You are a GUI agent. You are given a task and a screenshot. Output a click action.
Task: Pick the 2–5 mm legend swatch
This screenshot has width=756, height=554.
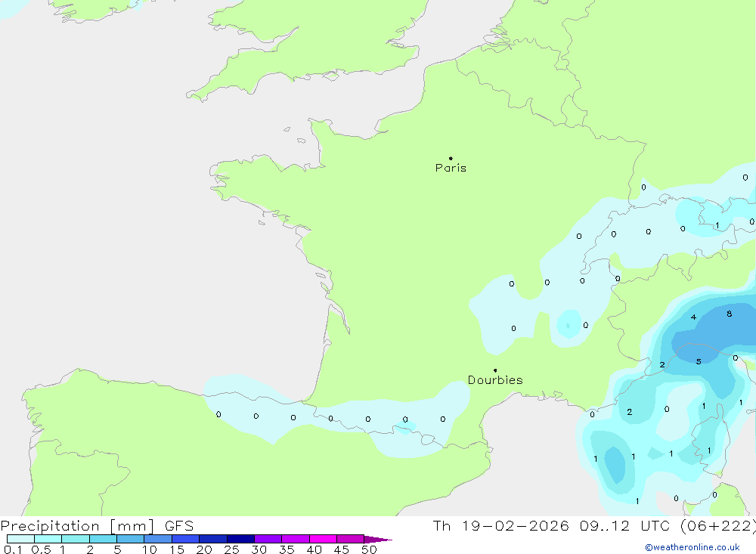[103, 539]
